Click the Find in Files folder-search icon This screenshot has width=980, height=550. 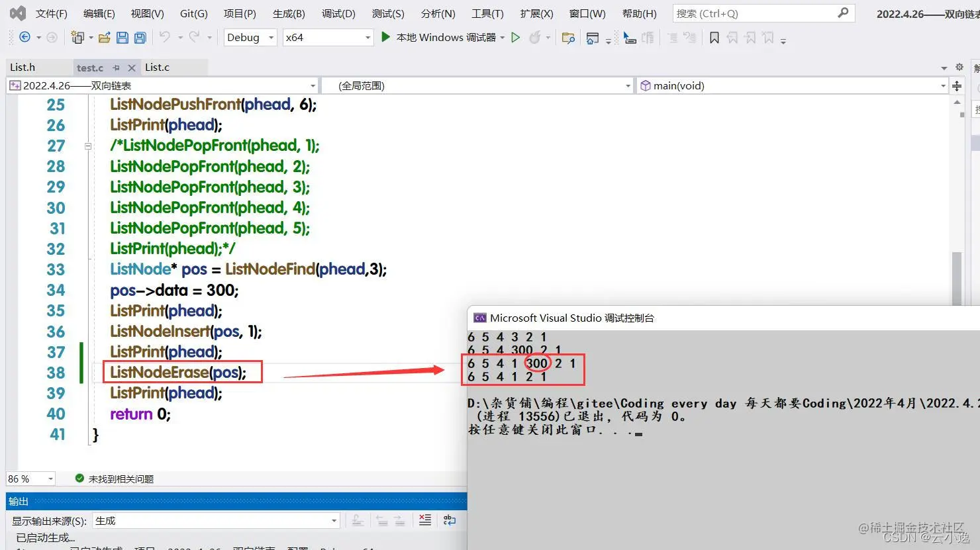point(568,38)
